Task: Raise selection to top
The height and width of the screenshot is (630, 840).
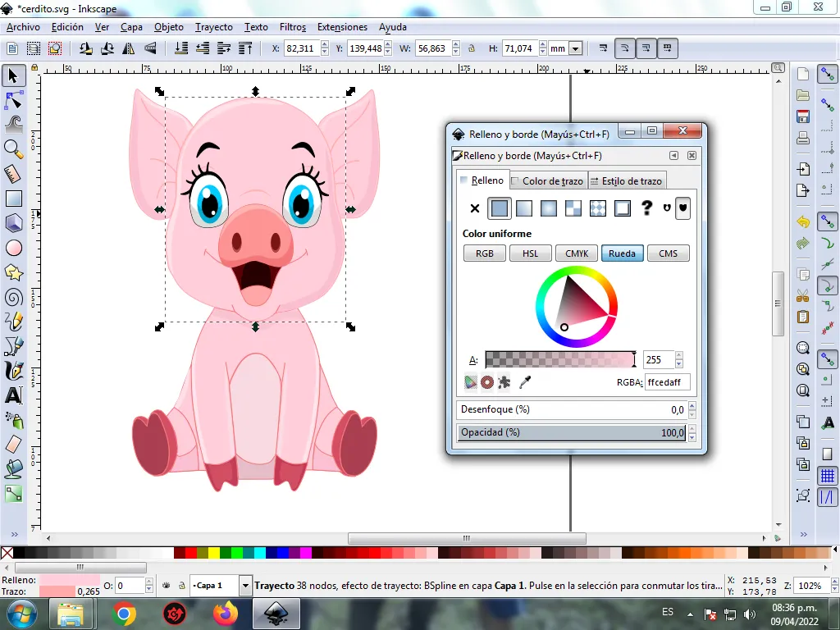Action: 245,48
